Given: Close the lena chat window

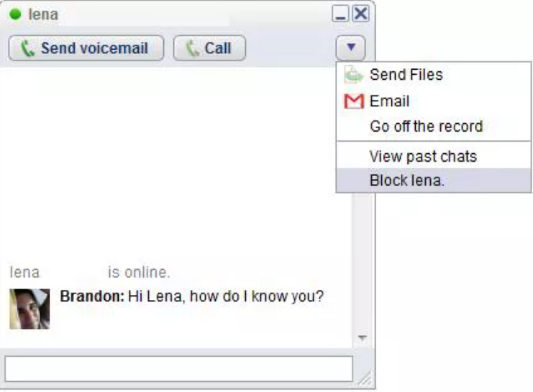Looking at the screenshot, I should pos(361,15).
